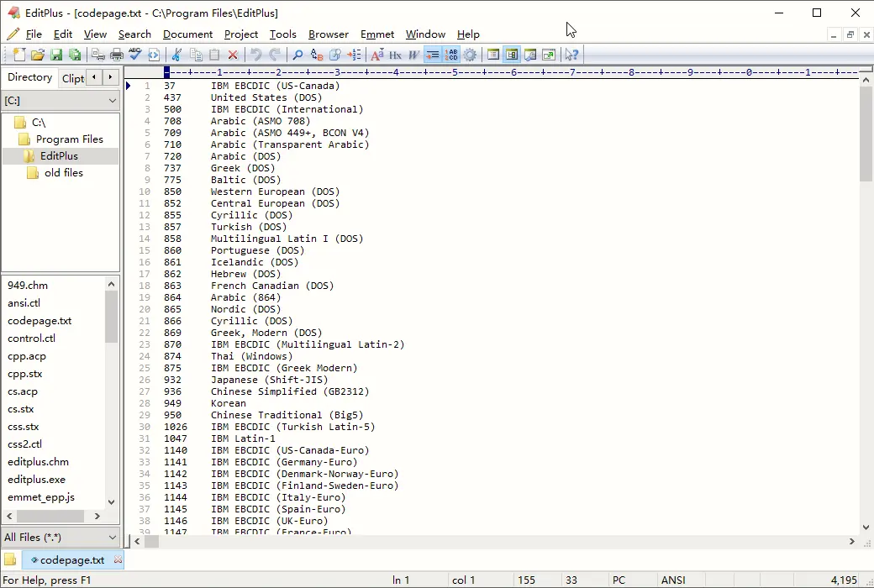Click the Copy toolbar icon
874x588 pixels.
pos(196,55)
